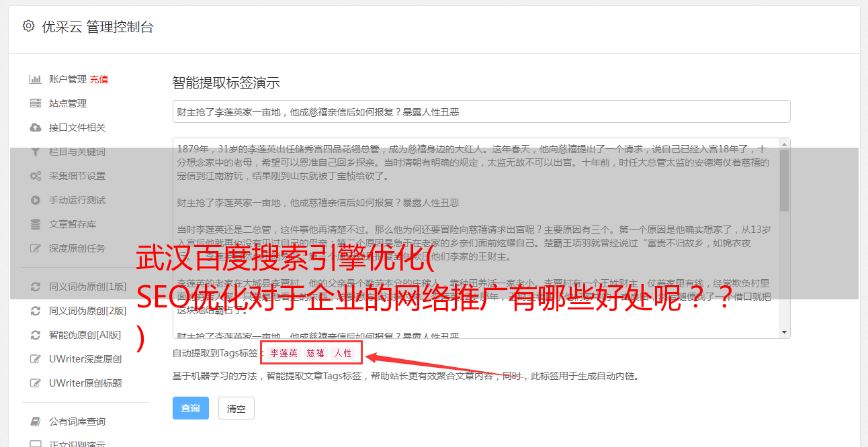Select the 李莲英 extracted tag
Screen dimensions: 868x447
tap(284, 353)
